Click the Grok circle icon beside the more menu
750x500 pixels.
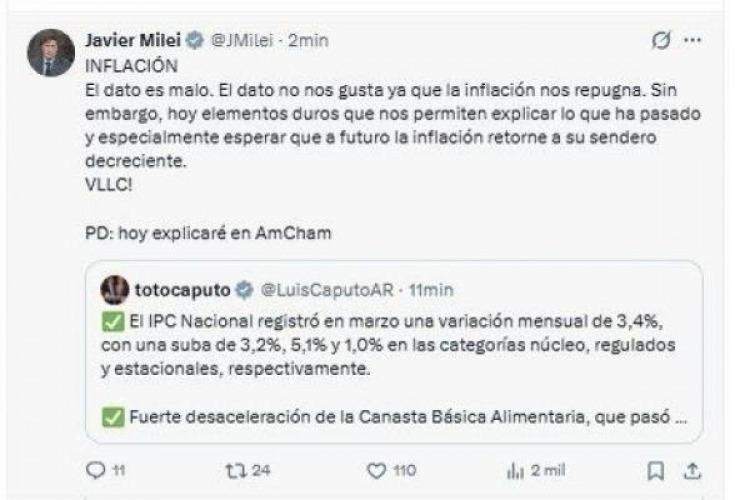[x=659, y=41]
